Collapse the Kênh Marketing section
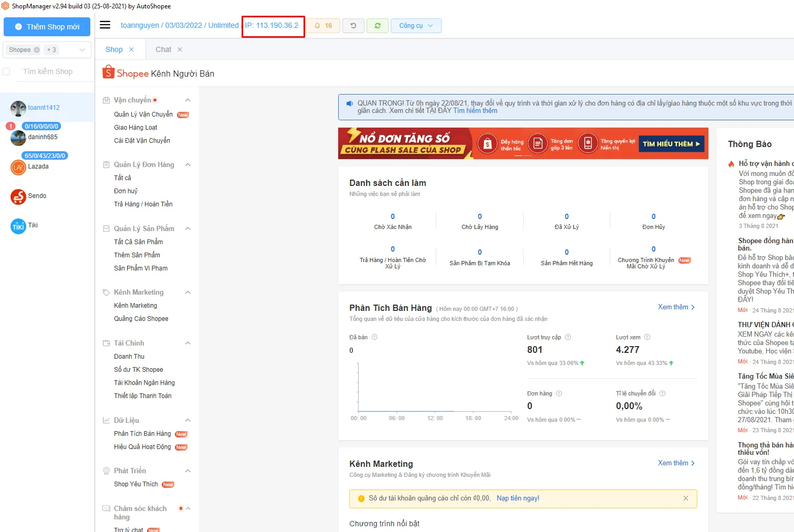This screenshot has width=794, height=532. (x=187, y=293)
